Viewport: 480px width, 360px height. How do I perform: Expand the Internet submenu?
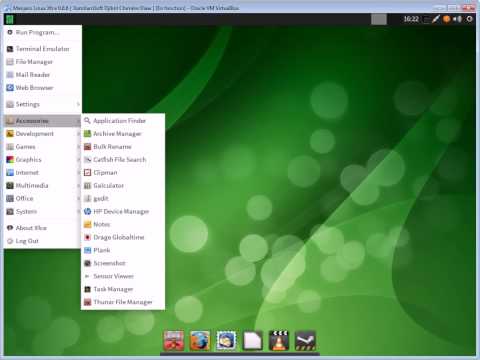coord(43,173)
